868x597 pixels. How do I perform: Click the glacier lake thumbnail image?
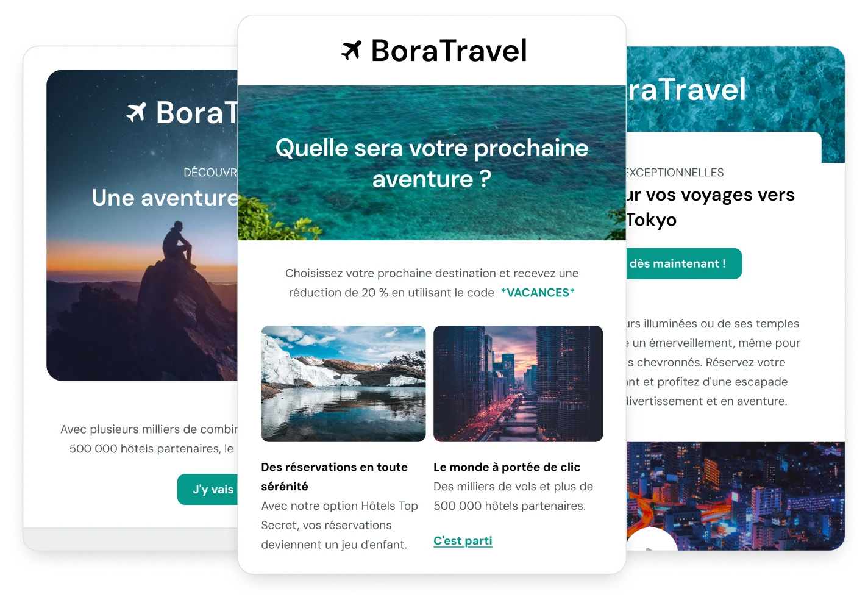pyautogui.click(x=343, y=384)
